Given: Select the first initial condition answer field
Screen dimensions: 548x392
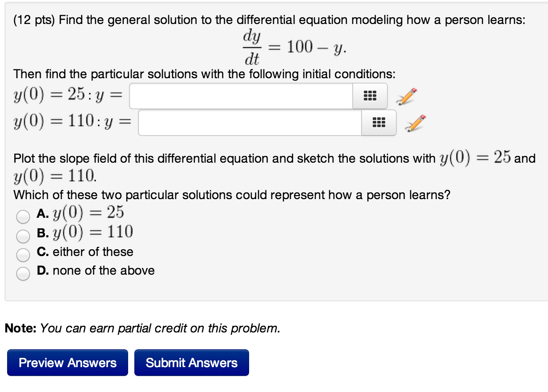Looking at the screenshot, I should (x=240, y=96).
